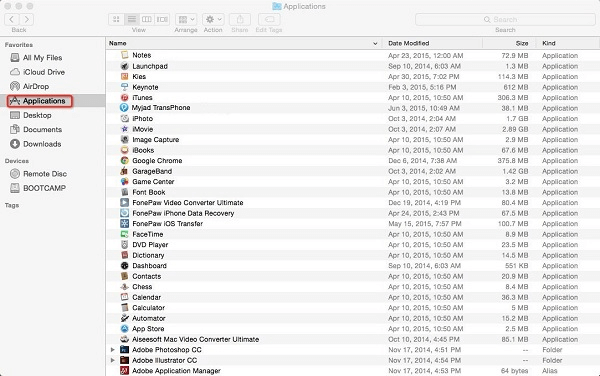This screenshot has height=376, width=600.
Task: Switch to Cover Flow view
Action: tap(162, 19)
